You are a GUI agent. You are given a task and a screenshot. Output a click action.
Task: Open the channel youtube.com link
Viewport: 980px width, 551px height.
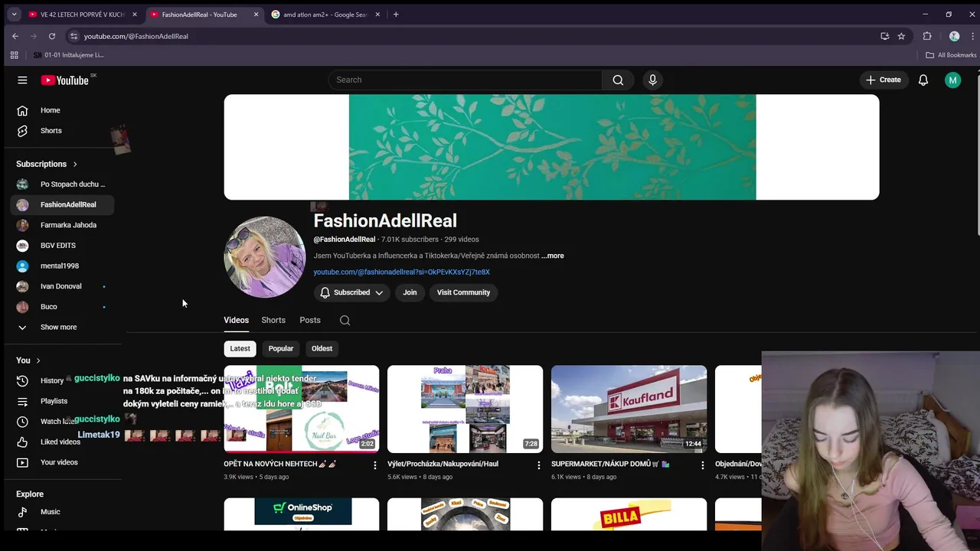tap(401, 272)
